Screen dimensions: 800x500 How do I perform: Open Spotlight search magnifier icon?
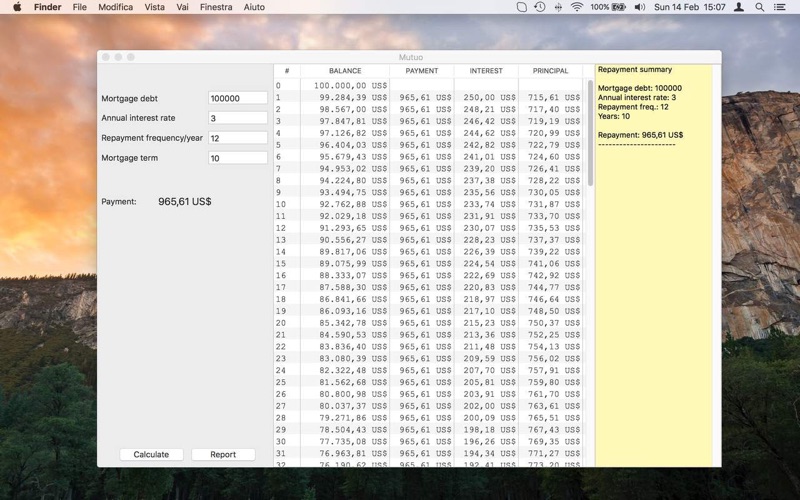(x=759, y=7)
